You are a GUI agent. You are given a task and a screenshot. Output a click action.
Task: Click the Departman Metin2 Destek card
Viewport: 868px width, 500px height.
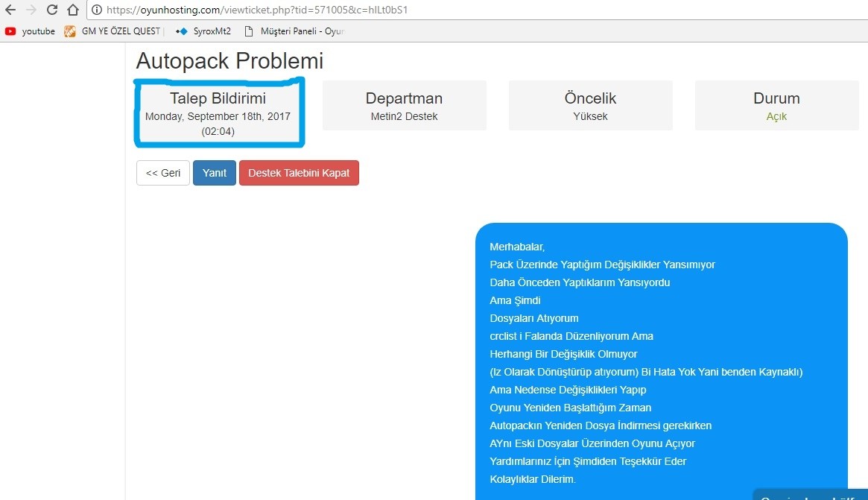[x=404, y=105]
